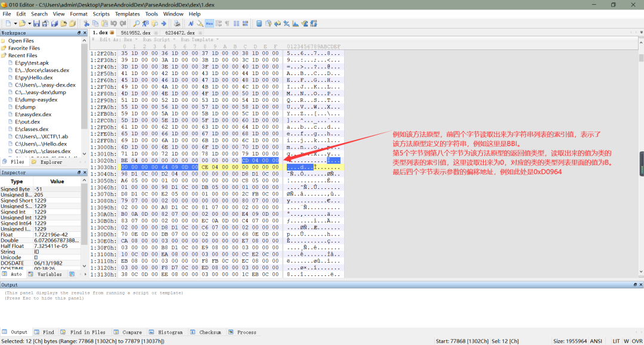644x345 pixels.
Task: Click the Font icon in the toolbar
Action: 191,23
